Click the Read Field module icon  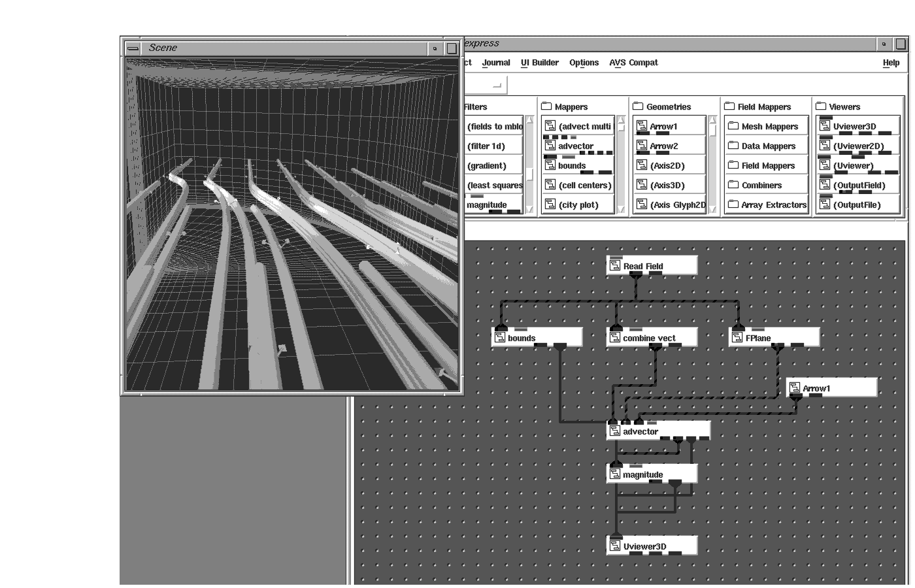click(615, 266)
